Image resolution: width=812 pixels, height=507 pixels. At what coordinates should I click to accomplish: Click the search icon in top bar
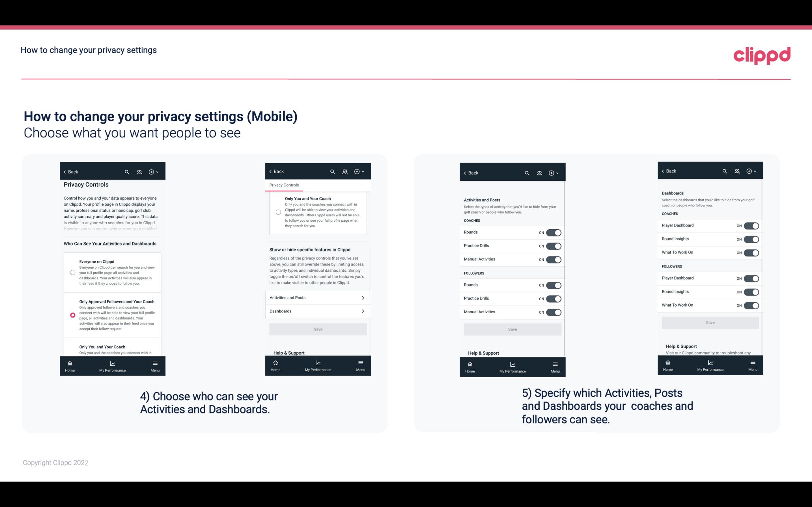[126, 172]
